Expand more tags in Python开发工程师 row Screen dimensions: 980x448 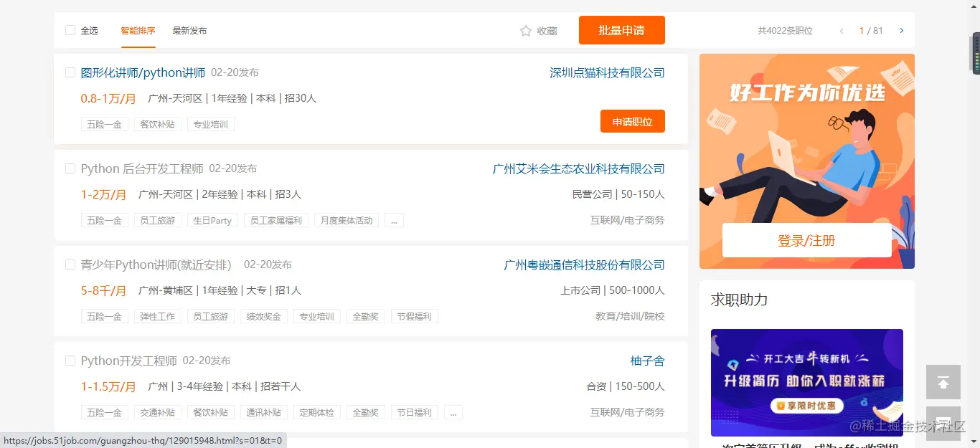453,412
